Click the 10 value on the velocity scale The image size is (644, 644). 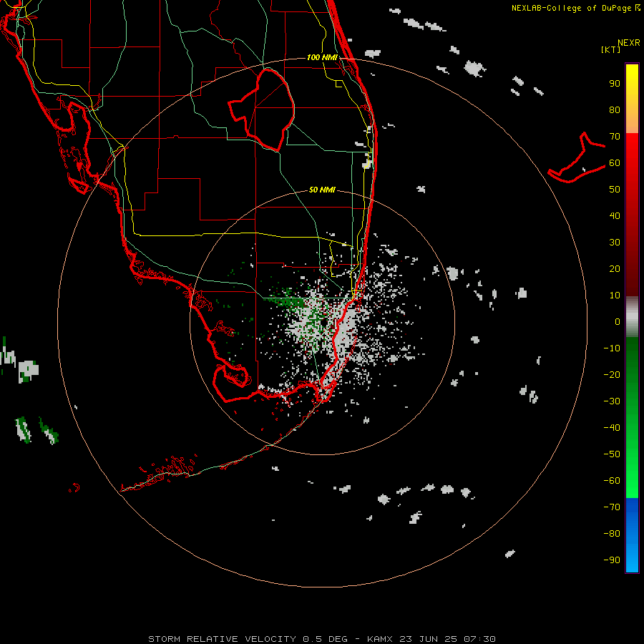click(615, 296)
